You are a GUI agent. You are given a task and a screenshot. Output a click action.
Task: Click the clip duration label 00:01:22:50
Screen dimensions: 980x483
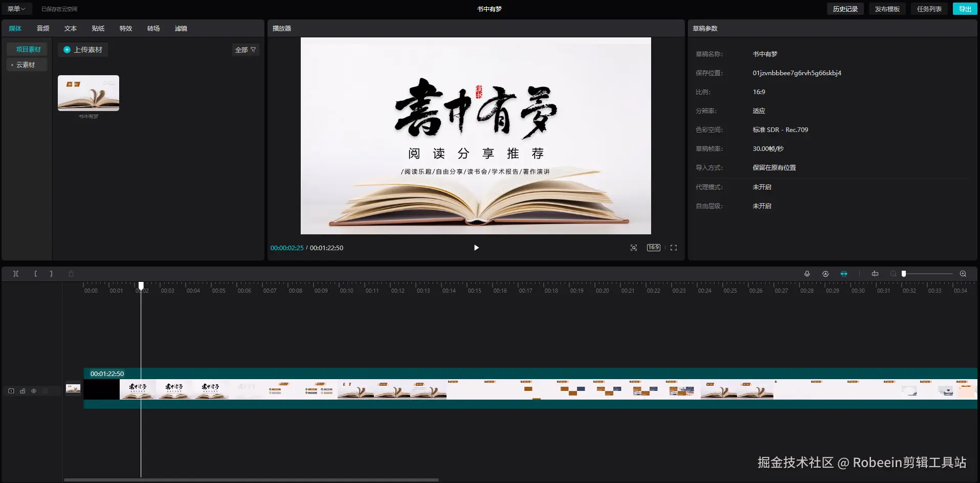tap(107, 374)
